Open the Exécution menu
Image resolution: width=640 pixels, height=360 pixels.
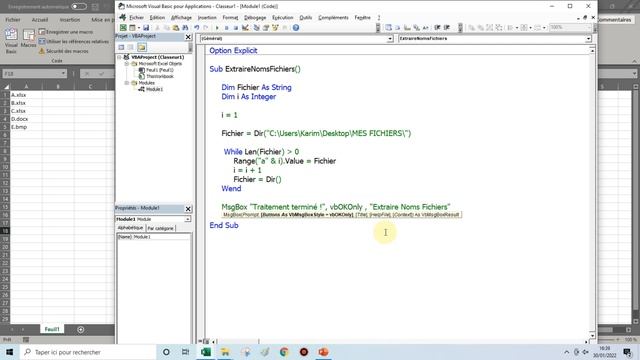pos(282,18)
